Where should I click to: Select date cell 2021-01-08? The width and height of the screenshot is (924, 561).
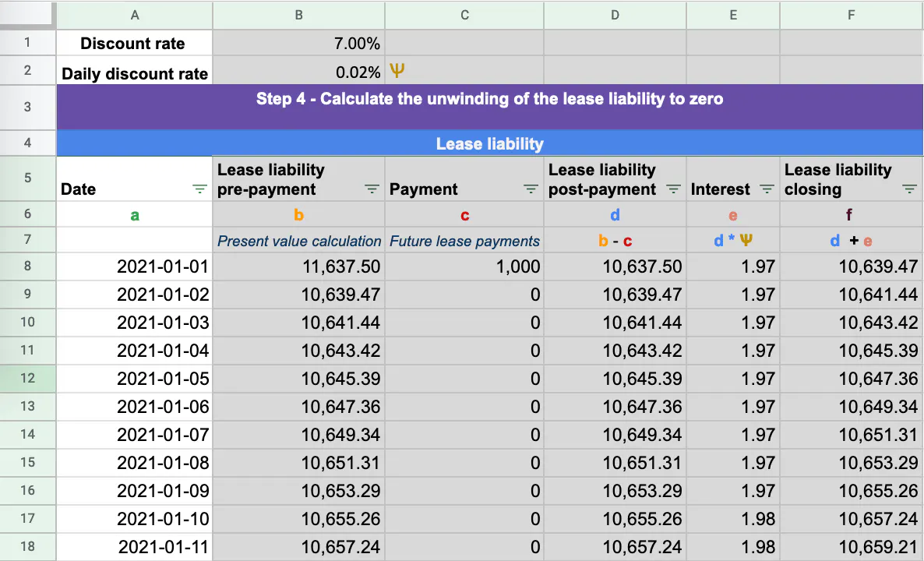134,463
